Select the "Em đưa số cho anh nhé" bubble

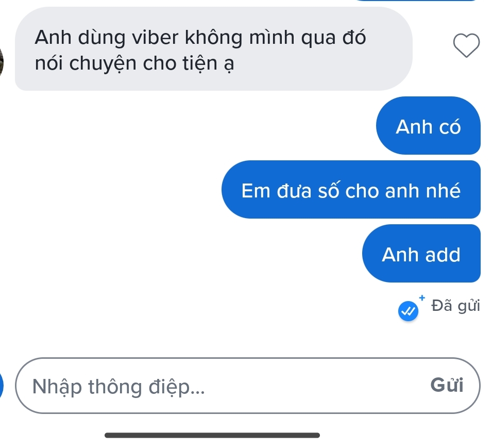click(351, 190)
